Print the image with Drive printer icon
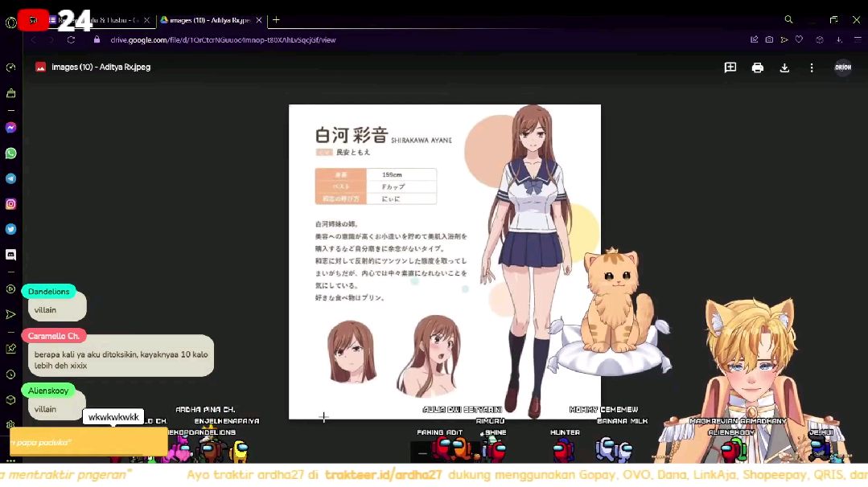 coord(757,68)
